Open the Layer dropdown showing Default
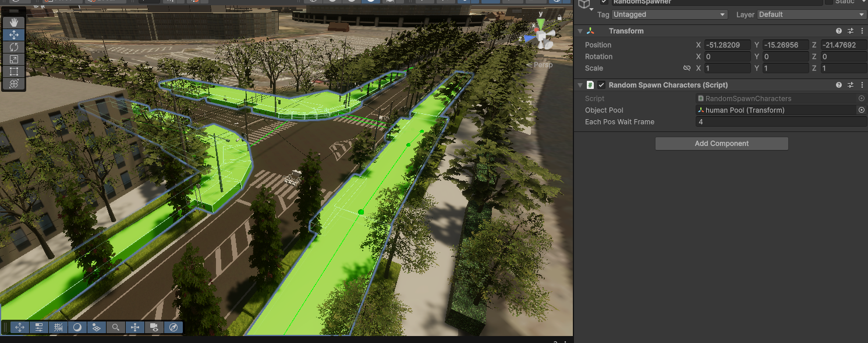The image size is (868, 343). pos(811,15)
